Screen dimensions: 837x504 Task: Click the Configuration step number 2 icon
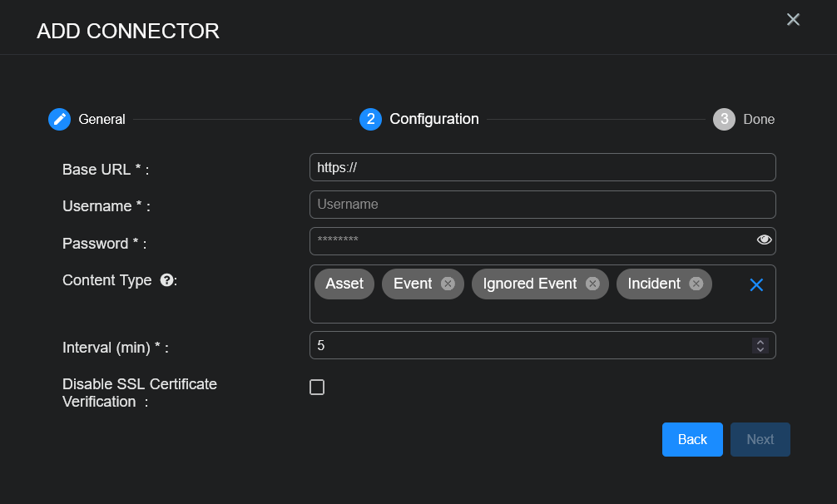click(x=370, y=119)
